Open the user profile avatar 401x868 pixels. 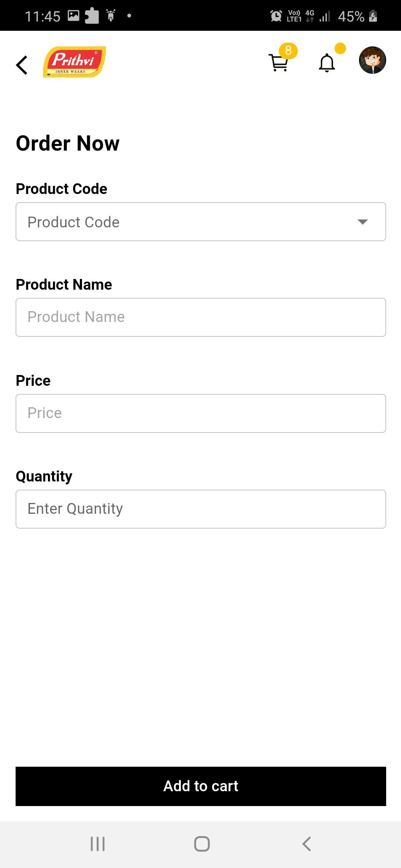372,60
